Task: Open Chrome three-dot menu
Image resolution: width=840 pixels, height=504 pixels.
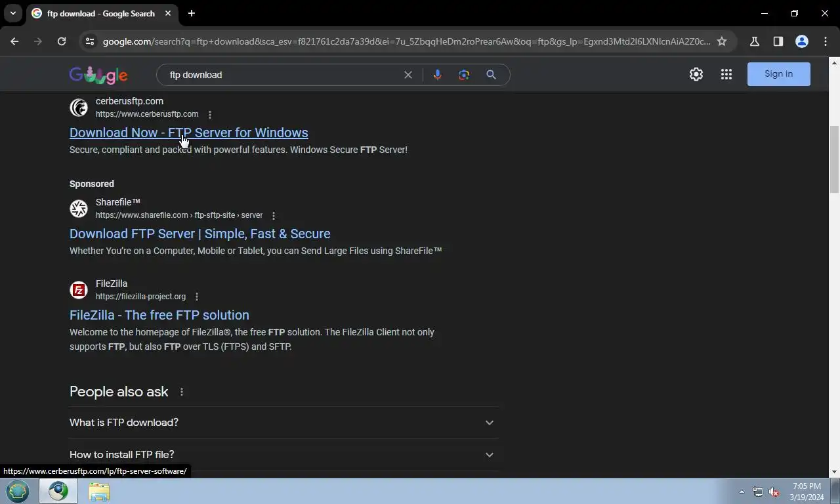Action: tap(826, 41)
